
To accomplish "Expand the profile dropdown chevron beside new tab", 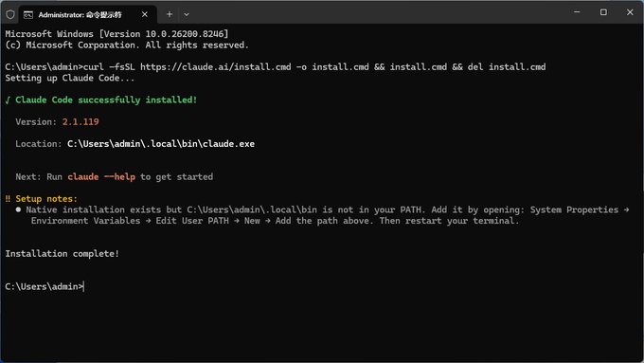I will pyautogui.click(x=187, y=15).
